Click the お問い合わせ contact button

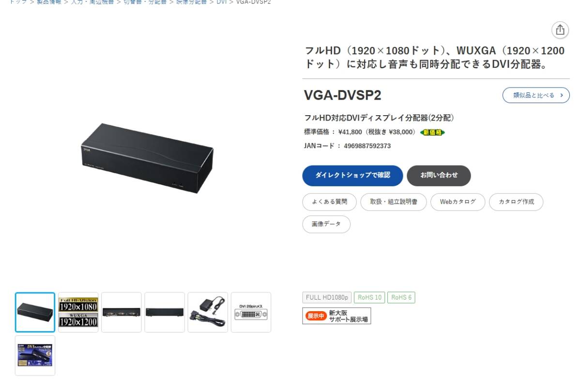(439, 176)
